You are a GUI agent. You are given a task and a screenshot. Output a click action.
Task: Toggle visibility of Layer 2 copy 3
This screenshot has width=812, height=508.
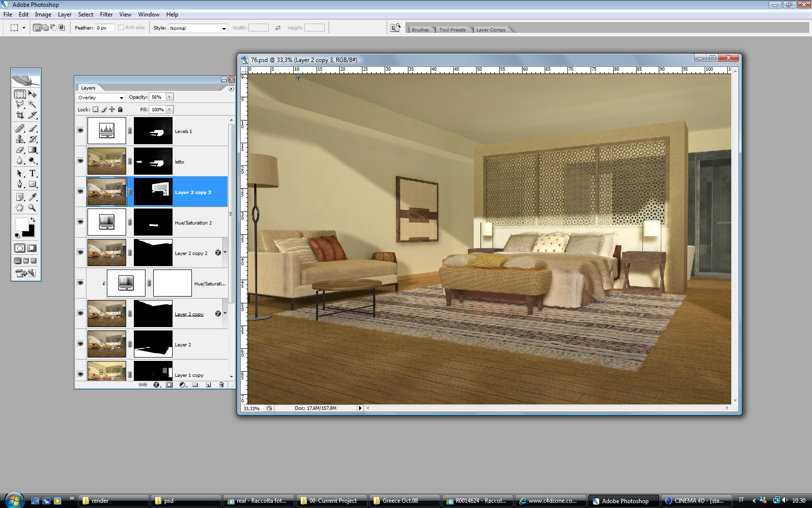point(81,192)
